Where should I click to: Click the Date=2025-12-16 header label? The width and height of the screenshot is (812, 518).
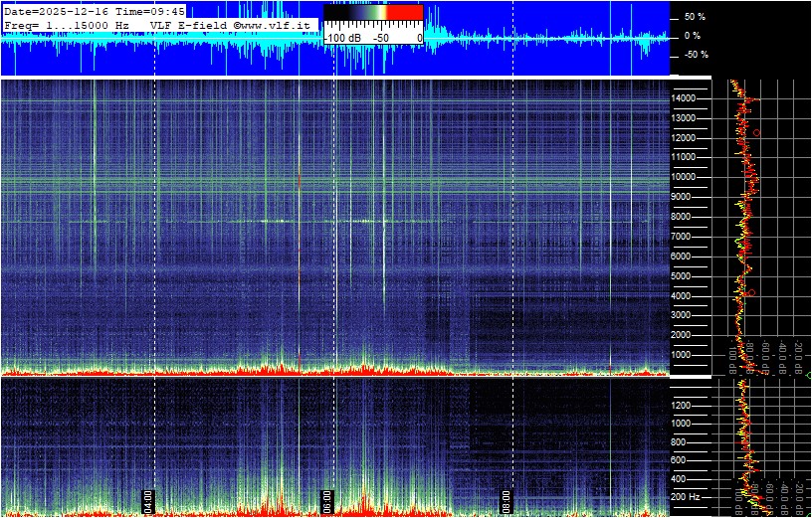(x=57, y=10)
